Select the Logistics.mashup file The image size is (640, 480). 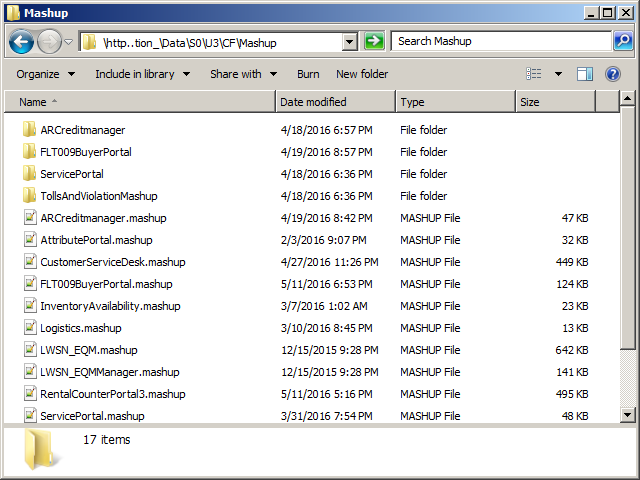tap(80, 328)
